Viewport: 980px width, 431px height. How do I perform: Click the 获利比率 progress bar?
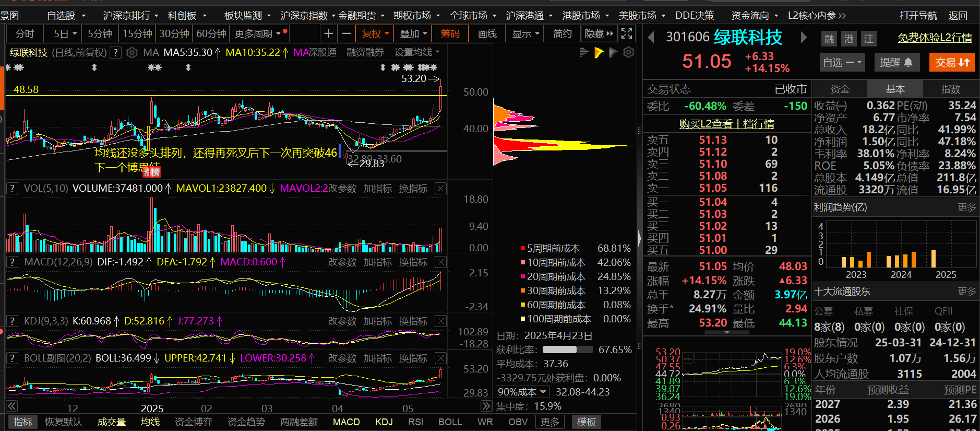tap(568, 350)
